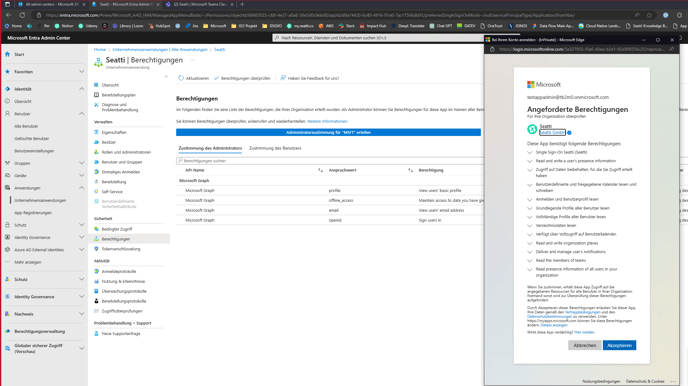688x386 pixels.
Task: Focus the Berechtigungen suchen field
Action: pyautogui.click(x=330, y=161)
